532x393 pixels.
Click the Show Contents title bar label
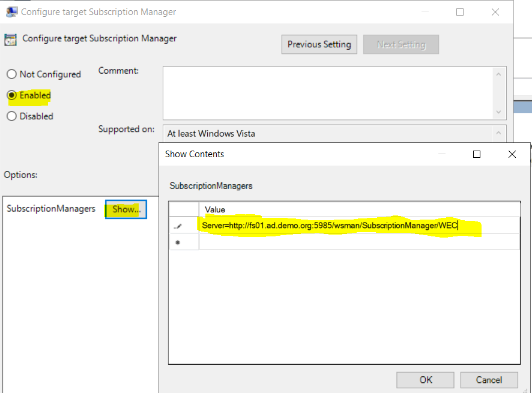click(193, 154)
